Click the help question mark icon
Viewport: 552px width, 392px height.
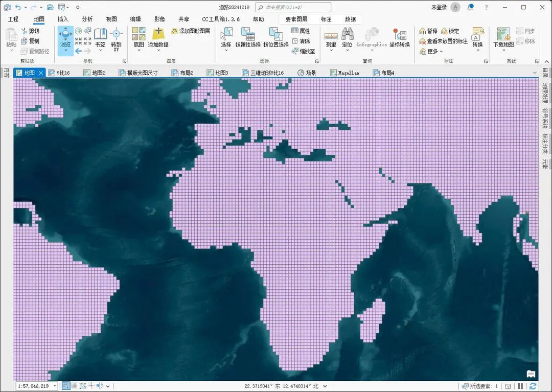486,7
